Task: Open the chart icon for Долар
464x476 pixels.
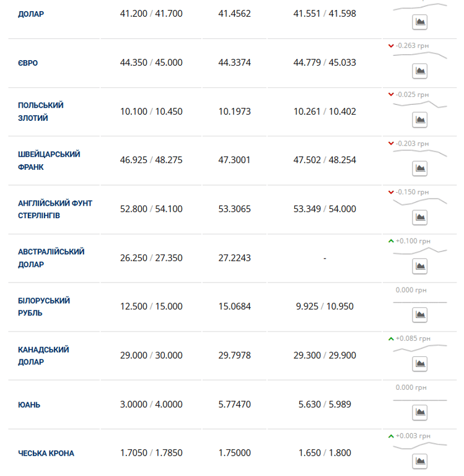Action: (420, 22)
